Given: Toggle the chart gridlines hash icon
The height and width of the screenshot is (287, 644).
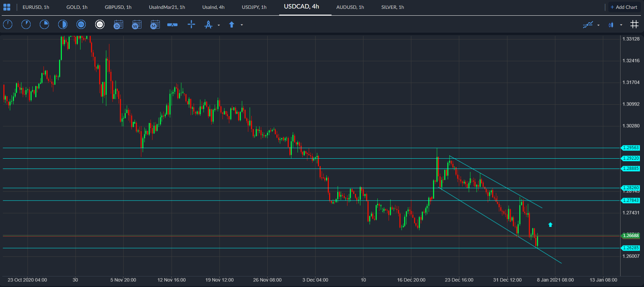Looking at the screenshot, I should [x=634, y=24].
